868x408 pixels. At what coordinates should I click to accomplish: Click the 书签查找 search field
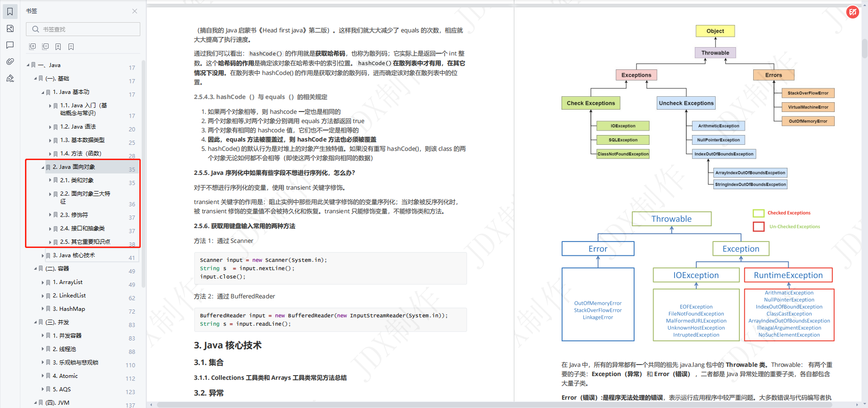click(x=83, y=29)
